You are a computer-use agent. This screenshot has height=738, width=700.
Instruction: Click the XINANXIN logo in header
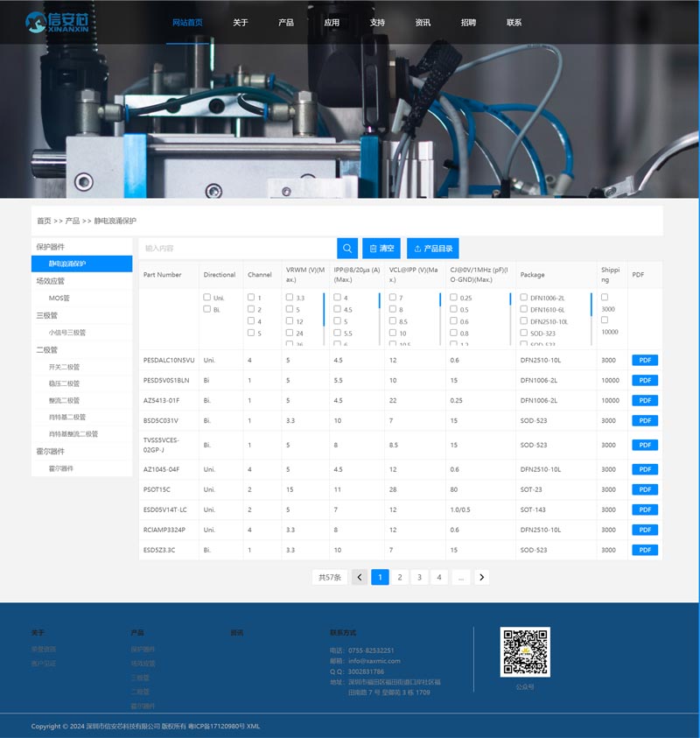click(x=57, y=22)
